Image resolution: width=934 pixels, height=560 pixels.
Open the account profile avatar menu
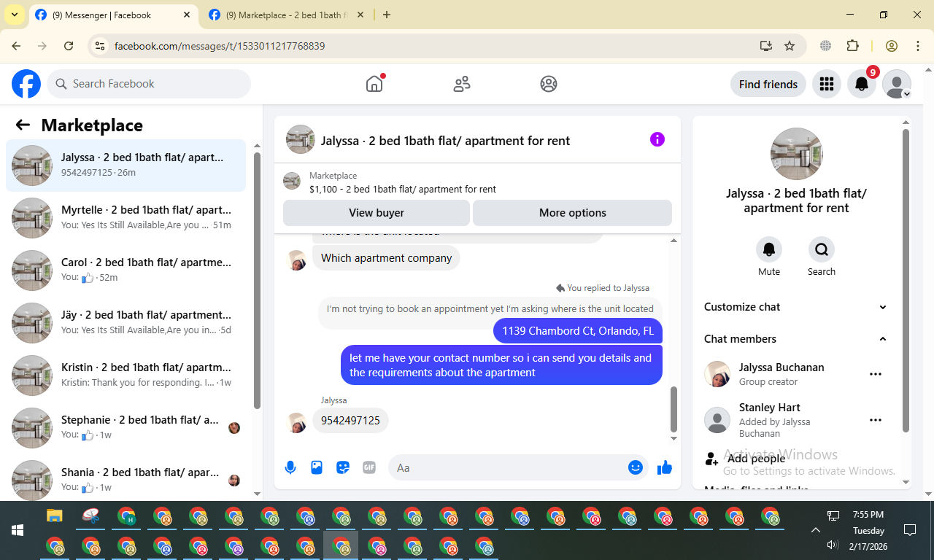pos(897,84)
